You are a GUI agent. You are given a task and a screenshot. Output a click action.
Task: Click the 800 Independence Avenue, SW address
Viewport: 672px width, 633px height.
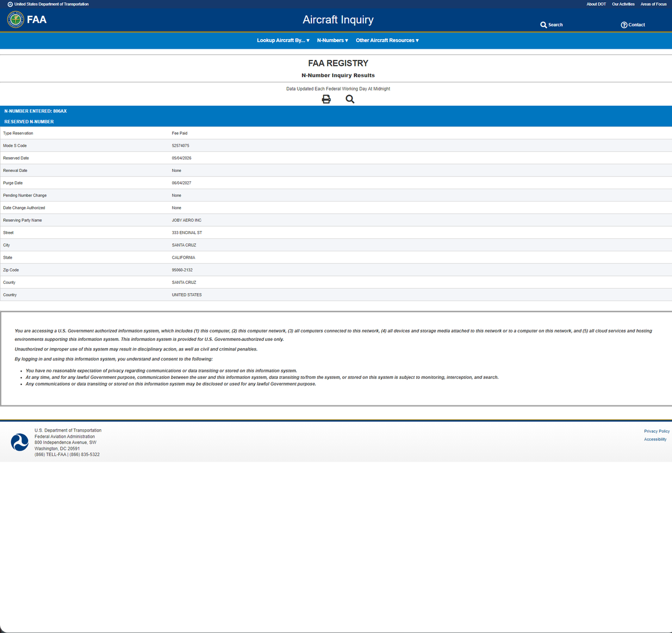point(66,442)
